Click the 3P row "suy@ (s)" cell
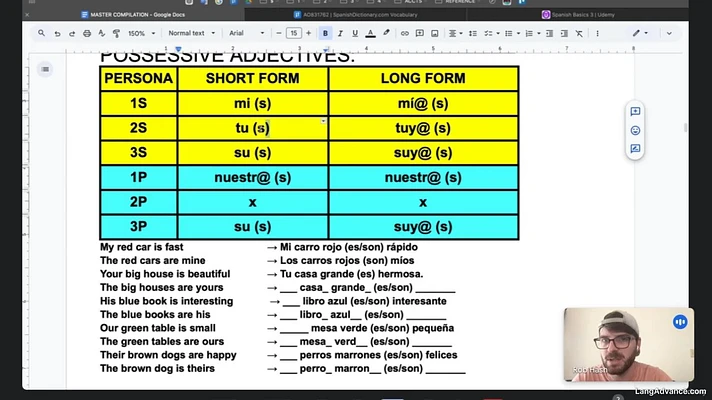 coord(423,227)
